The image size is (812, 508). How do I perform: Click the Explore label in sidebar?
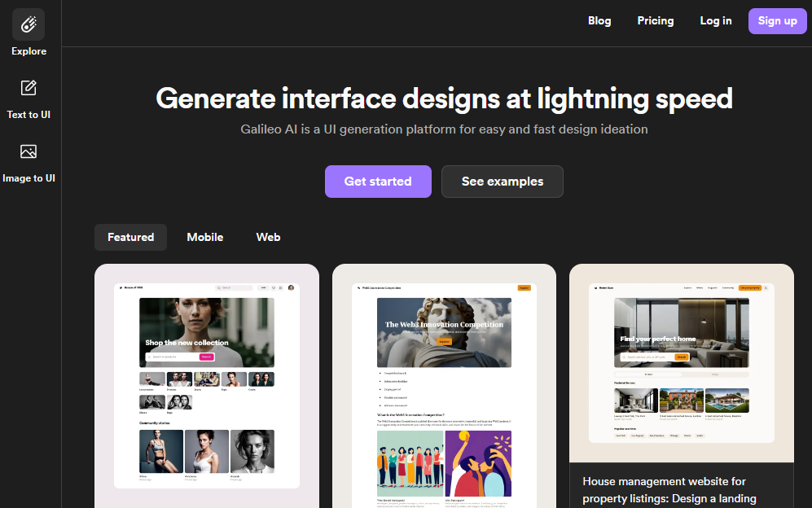(x=29, y=51)
